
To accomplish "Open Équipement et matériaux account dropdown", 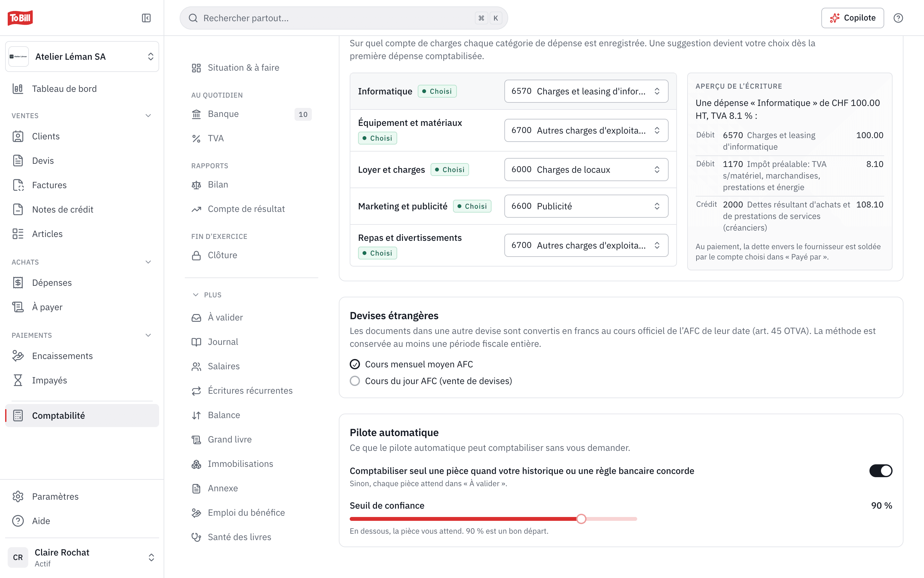I will pyautogui.click(x=586, y=130).
